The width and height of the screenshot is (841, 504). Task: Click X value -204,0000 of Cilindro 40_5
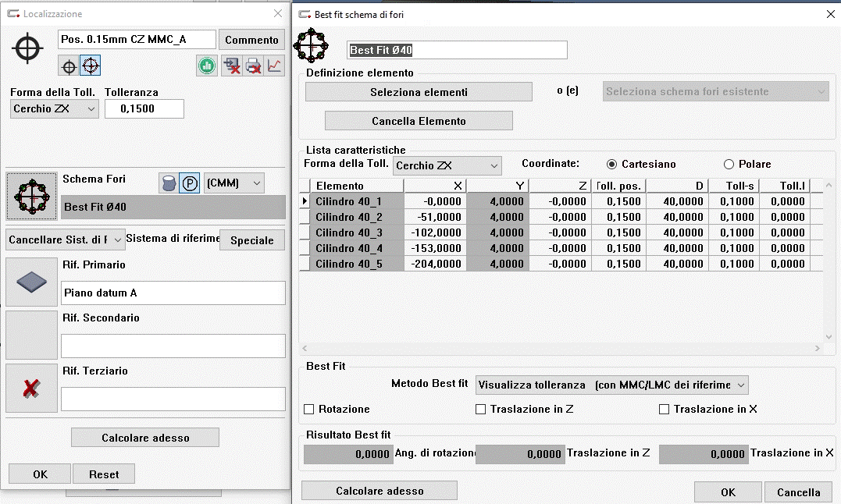pyautogui.click(x=435, y=264)
